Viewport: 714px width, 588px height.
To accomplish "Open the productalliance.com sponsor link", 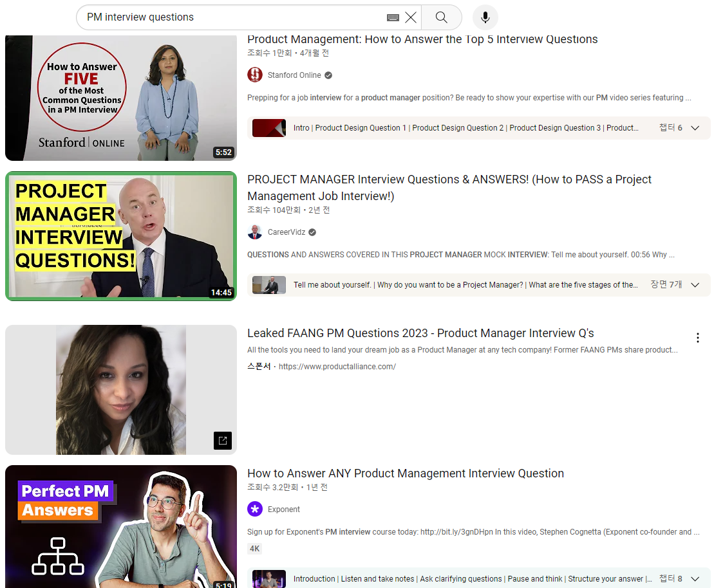I will click(337, 366).
